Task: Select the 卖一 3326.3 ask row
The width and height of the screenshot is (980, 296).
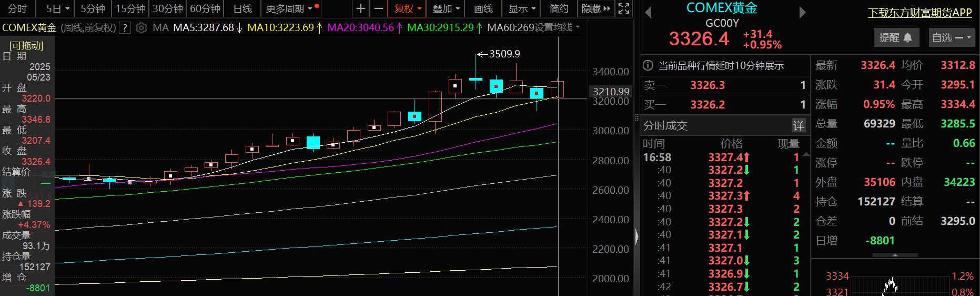Action: coord(725,85)
